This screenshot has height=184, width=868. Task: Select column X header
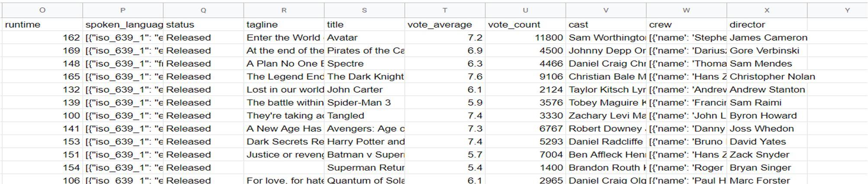[x=767, y=10]
